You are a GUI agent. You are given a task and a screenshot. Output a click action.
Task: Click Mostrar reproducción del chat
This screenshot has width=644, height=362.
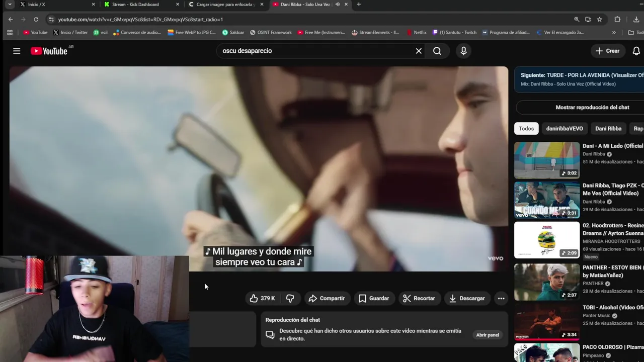click(x=592, y=107)
